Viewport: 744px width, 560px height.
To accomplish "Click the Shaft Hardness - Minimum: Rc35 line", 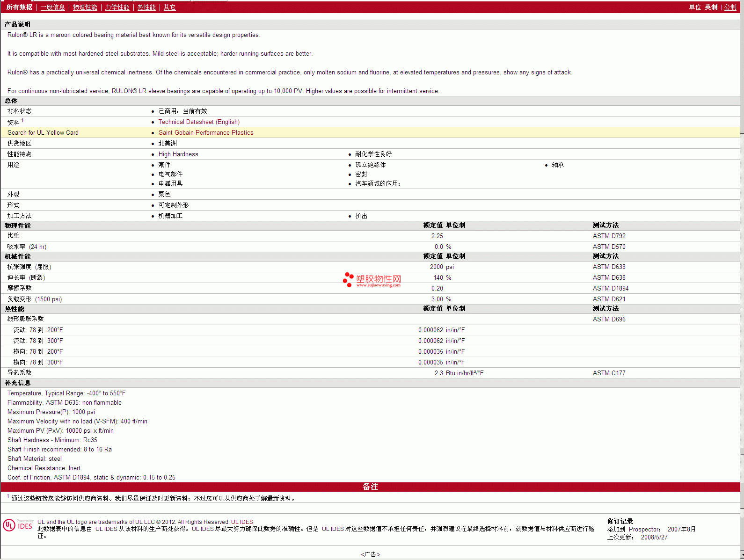I will click(x=52, y=440).
